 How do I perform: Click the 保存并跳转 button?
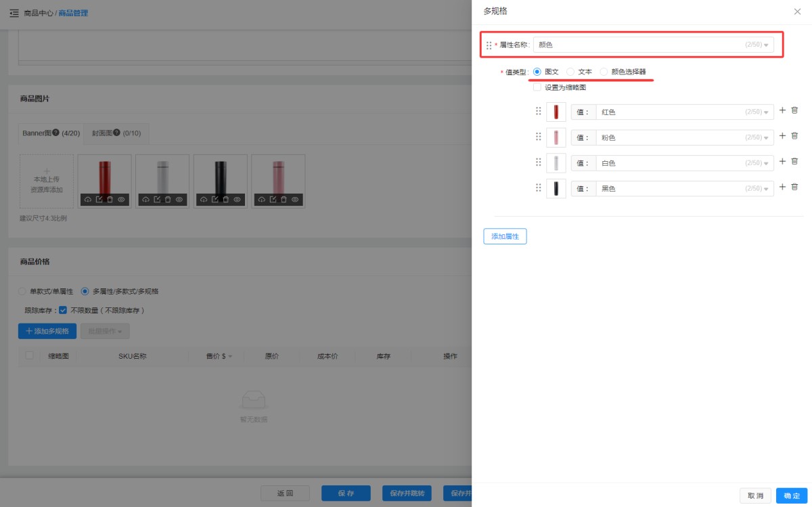click(x=407, y=493)
